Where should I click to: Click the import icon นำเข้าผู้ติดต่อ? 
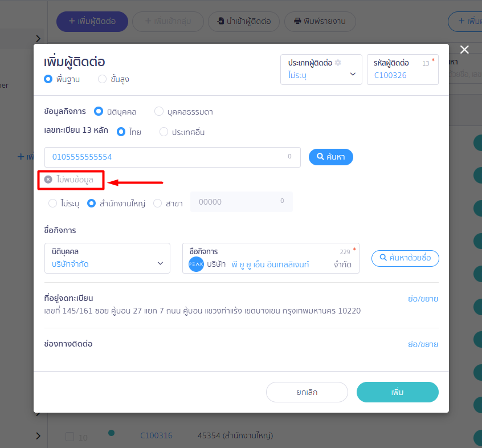[x=220, y=21]
